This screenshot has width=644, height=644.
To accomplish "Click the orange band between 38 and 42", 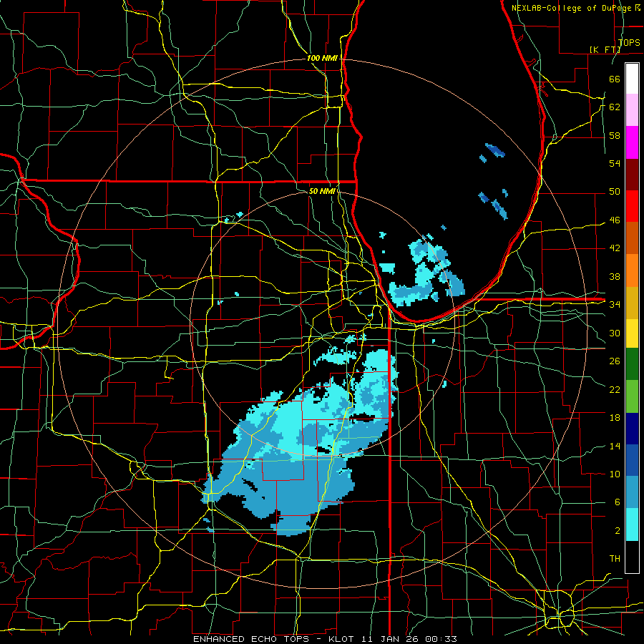I will coord(632,270).
